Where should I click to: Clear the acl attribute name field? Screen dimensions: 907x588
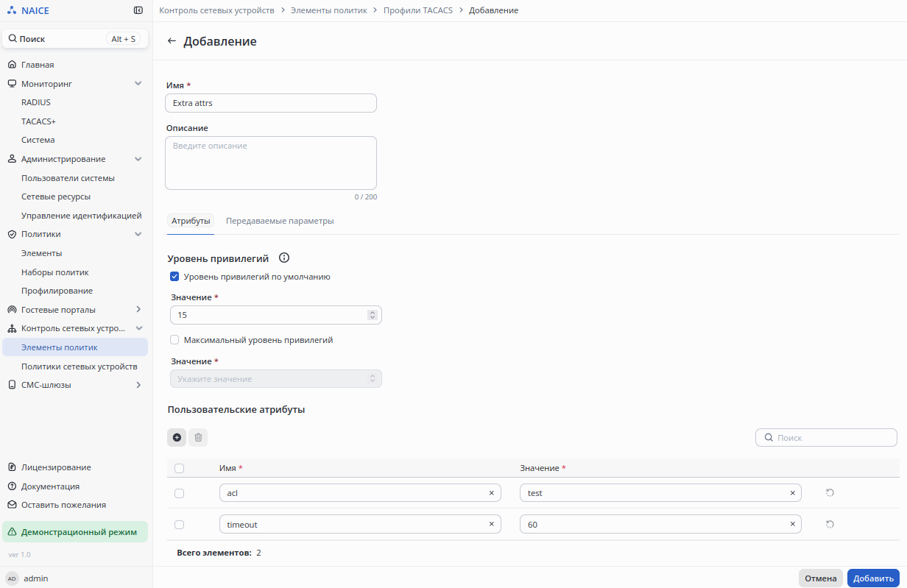(491, 493)
